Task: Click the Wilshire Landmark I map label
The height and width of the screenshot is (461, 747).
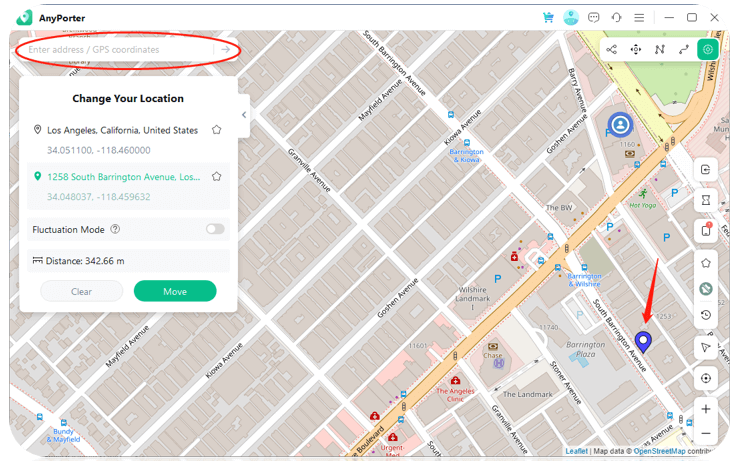Action: coord(473,298)
